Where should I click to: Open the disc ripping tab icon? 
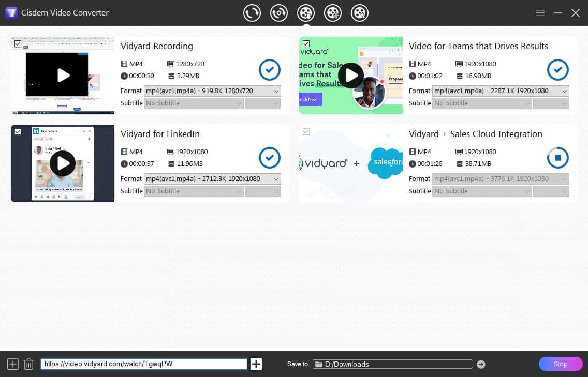[278, 13]
